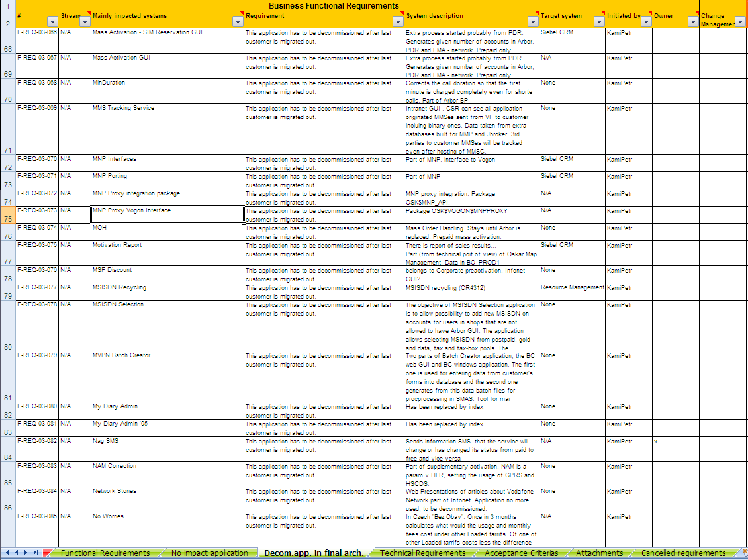Open the Acceptance Criterias sheet tab
Image resolution: width=748 pixels, height=560 pixels.
[522, 553]
